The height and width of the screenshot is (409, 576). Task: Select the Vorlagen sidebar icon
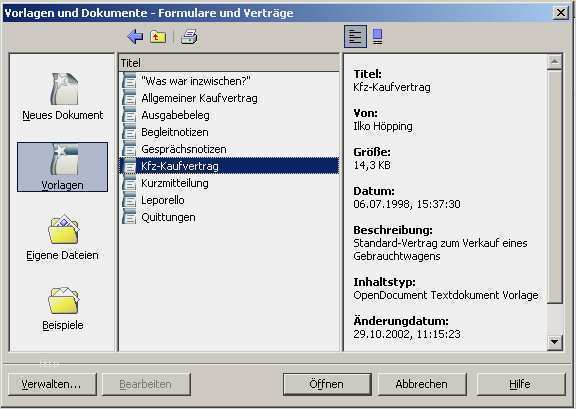coord(62,167)
